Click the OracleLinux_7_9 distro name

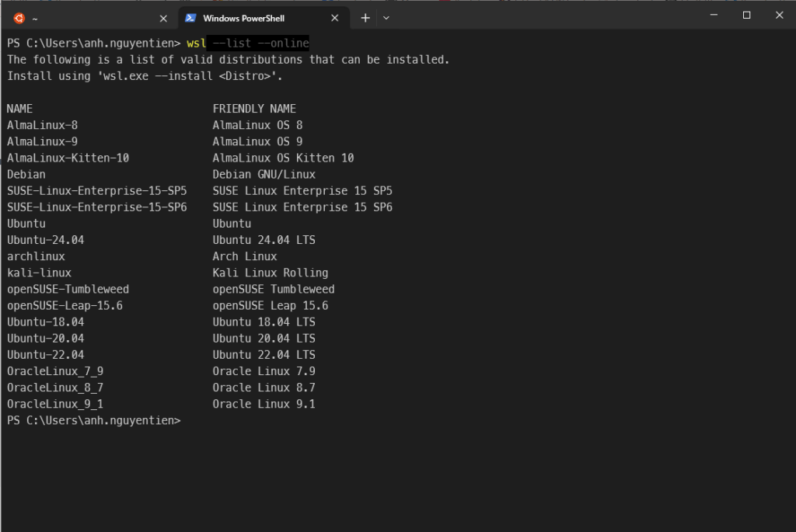(x=55, y=371)
